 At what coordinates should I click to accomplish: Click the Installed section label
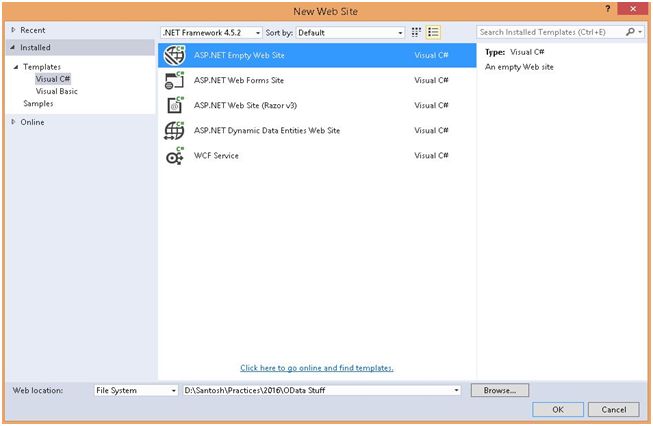point(35,47)
